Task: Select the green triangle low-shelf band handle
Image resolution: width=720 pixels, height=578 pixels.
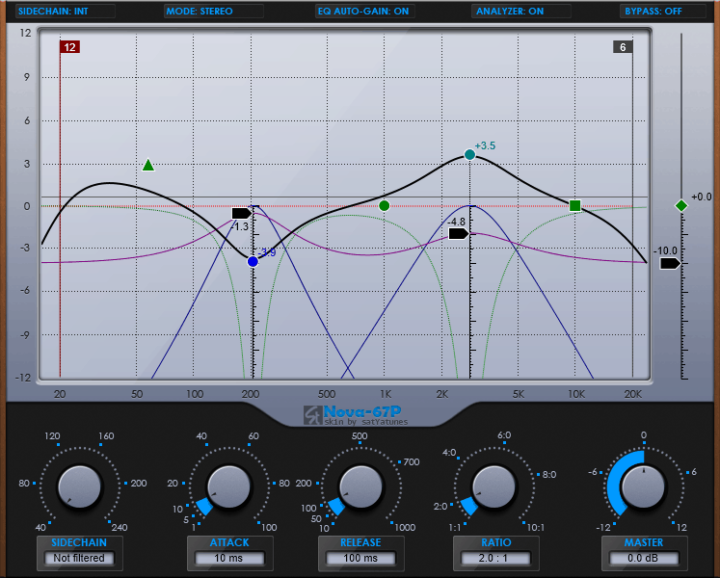Action: click(148, 165)
